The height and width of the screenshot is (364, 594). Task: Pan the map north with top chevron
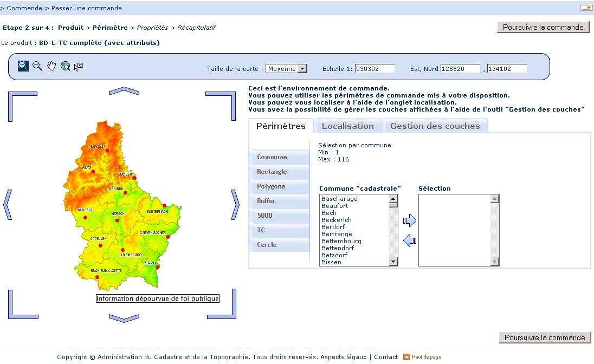[124, 90]
